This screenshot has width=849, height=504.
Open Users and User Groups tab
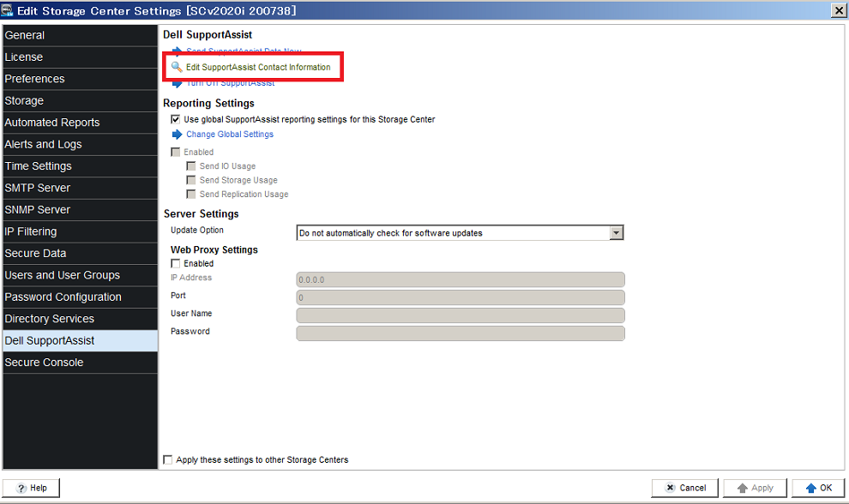[80, 275]
